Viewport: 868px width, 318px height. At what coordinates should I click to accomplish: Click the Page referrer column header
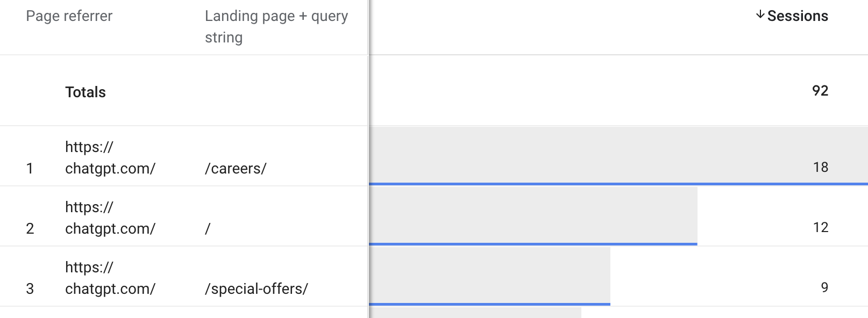point(69,16)
